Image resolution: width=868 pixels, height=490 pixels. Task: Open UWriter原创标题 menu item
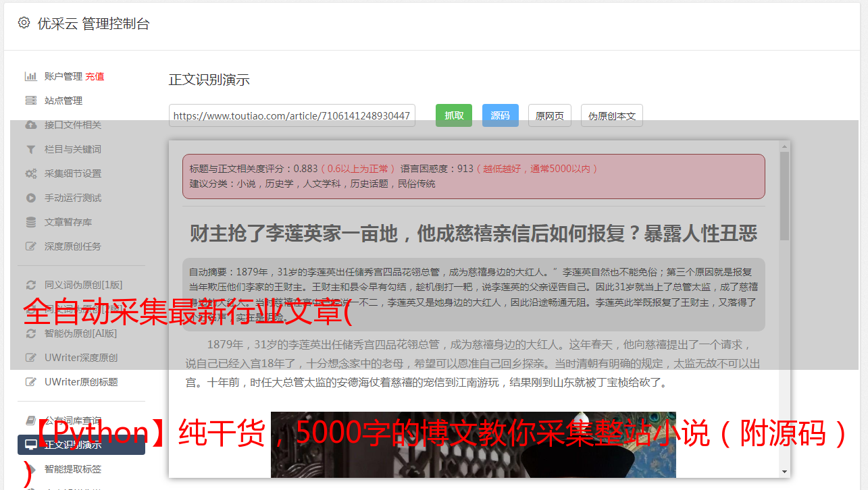coord(81,382)
